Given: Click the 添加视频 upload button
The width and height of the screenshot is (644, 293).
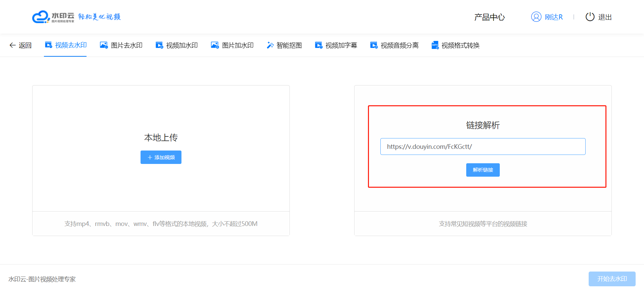Looking at the screenshot, I should point(161,157).
